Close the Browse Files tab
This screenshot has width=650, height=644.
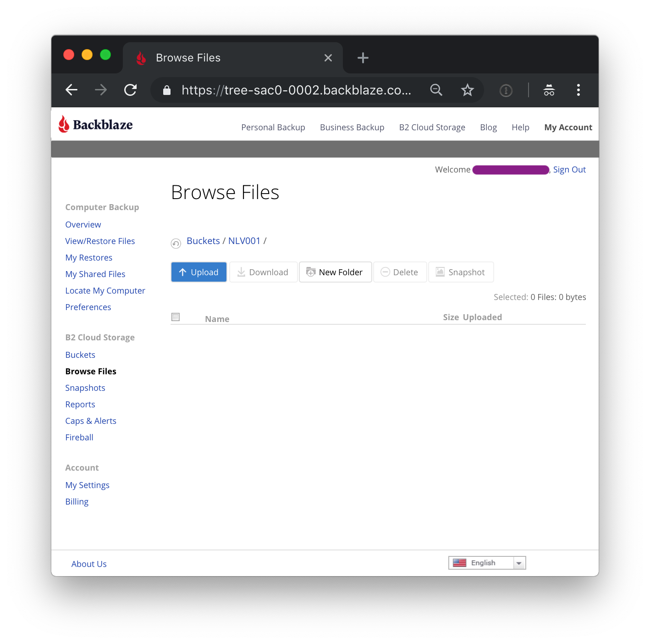pos(328,58)
